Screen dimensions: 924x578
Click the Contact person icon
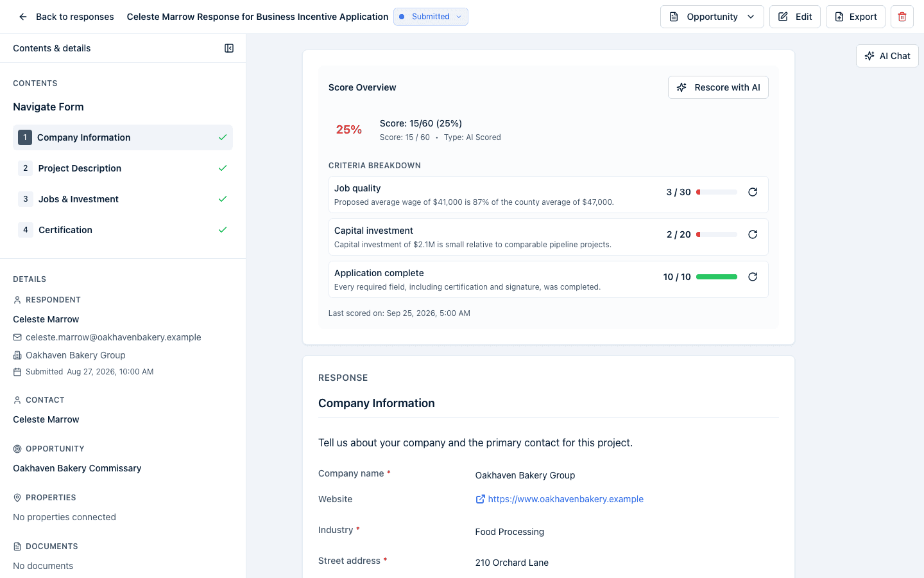click(x=17, y=400)
